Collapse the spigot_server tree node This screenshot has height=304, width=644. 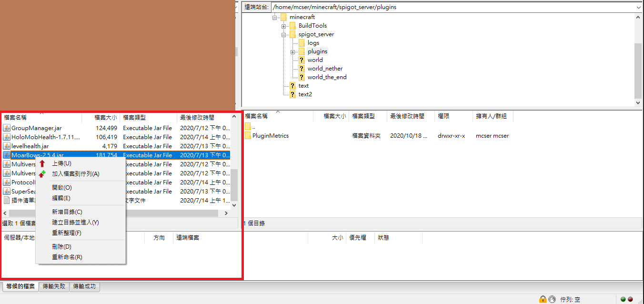click(x=283, y=34)
